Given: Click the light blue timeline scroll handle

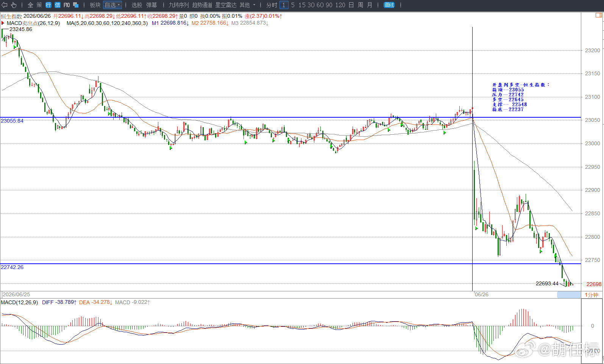Looking at the screenshot, I should click(569, 294).
